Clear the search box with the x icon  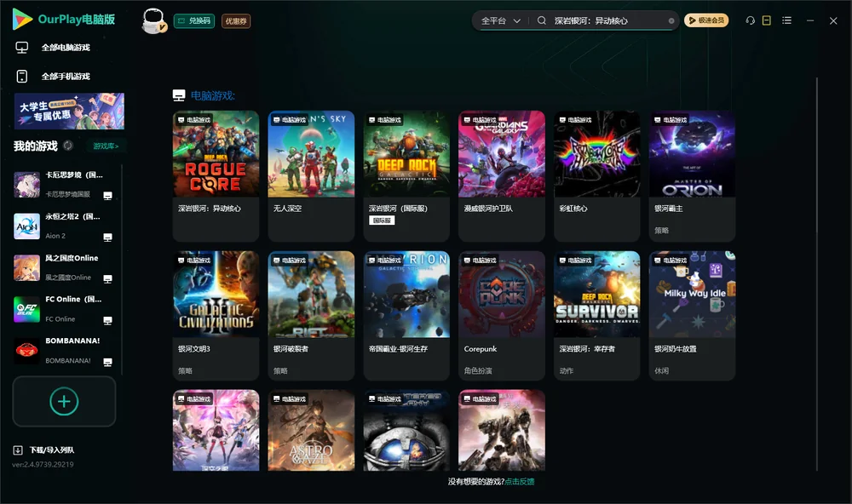[671, 21]
